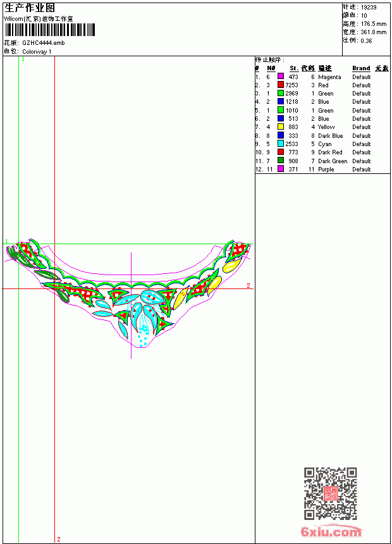Click the QR code image
The width and height of the screenshot is (392, 544).
(330, 493)
